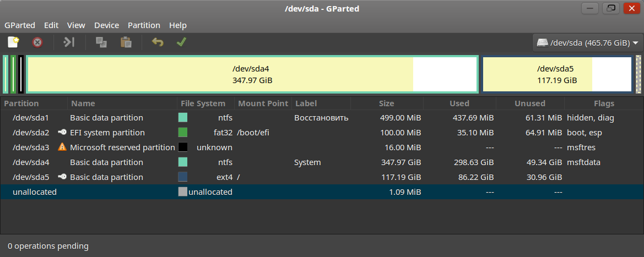This screenshot has height=257, width=644.
Task: Open the View menu
Action: pyautogui.click(x=76, y=25)
